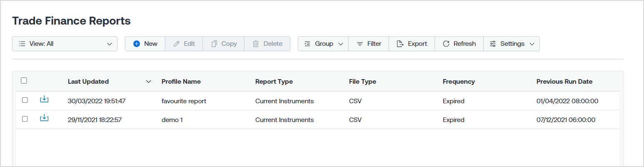The image size is (644, 167).
Task: Open the Group dropdown
Action: click(x=323, y=44)
